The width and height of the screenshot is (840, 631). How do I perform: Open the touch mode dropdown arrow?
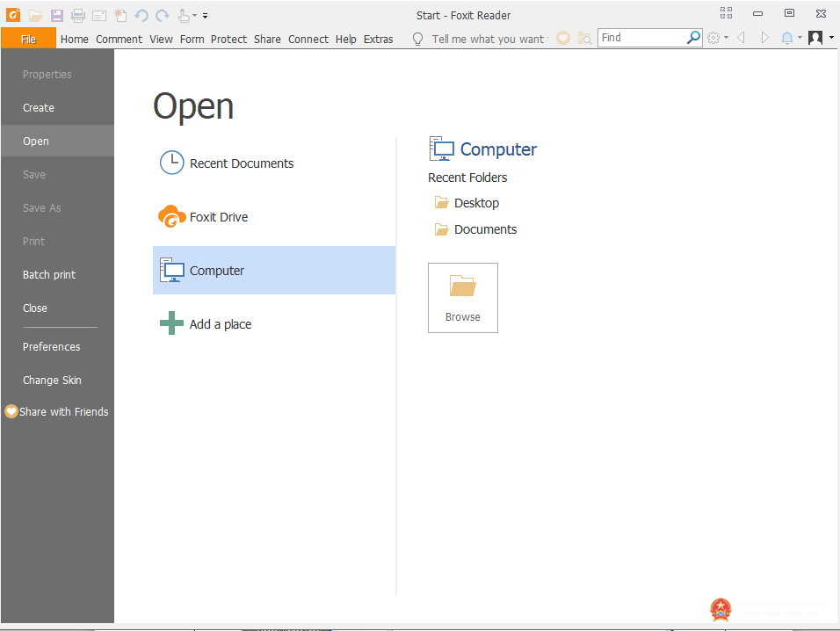pos(194,16)
